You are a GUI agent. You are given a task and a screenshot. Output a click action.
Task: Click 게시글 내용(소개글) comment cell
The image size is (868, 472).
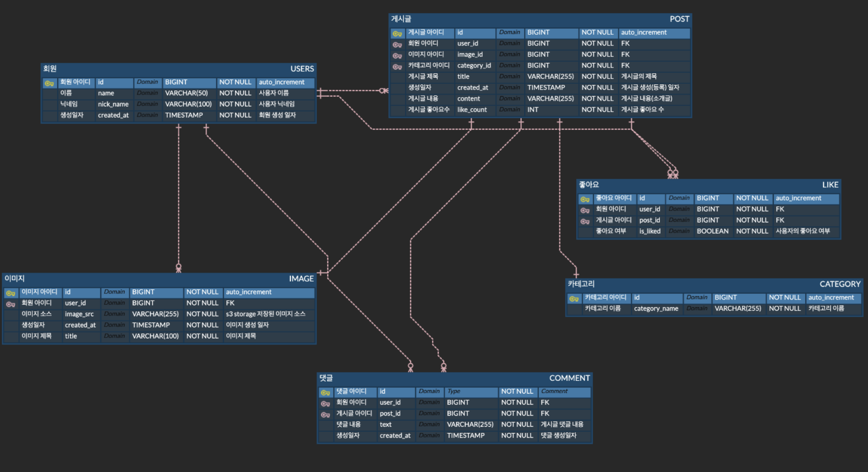[647, 99]
